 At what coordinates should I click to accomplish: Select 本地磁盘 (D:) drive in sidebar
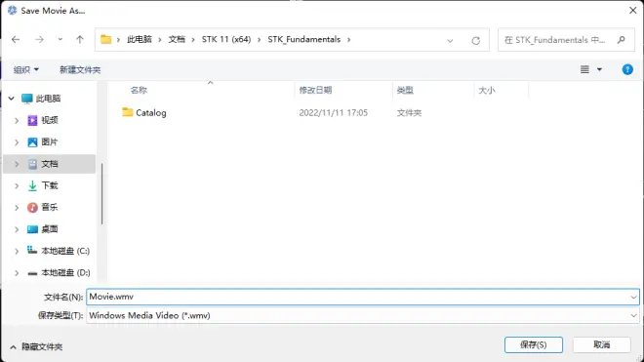point(59,272)
